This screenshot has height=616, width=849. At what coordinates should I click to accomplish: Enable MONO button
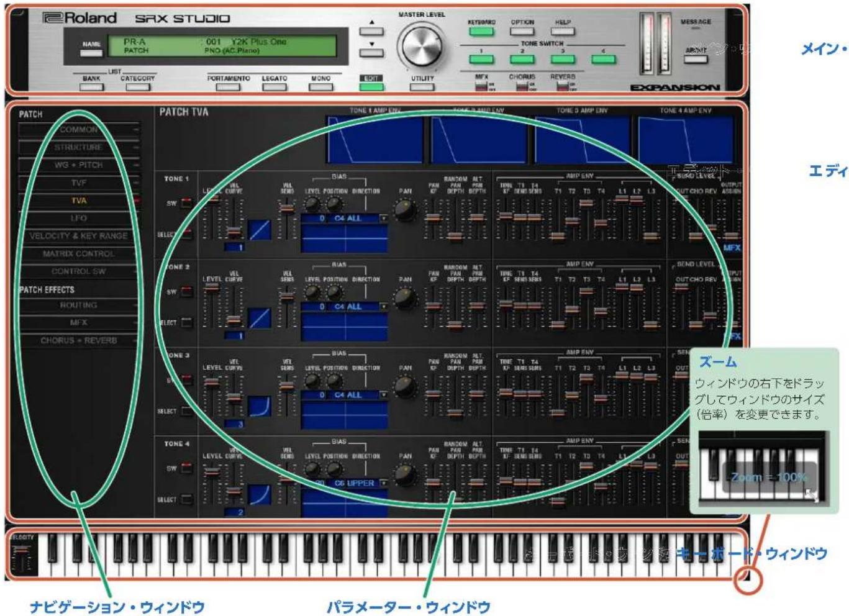point(320,87)
